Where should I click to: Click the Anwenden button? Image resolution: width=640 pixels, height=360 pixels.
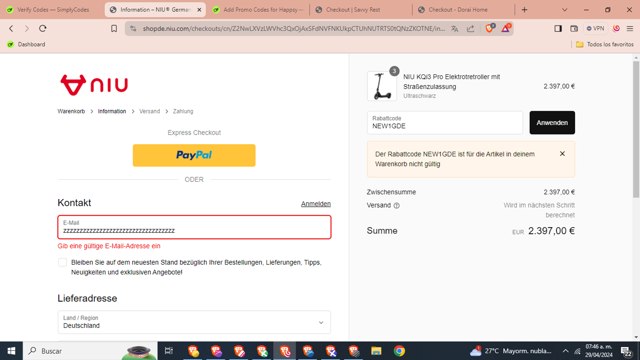tap(552, 122)
